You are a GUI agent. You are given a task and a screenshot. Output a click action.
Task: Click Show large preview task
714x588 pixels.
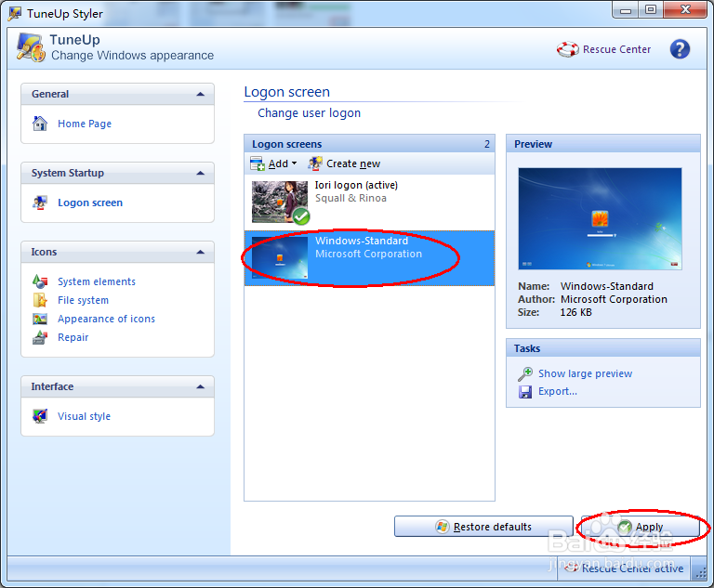click(585, 373)
